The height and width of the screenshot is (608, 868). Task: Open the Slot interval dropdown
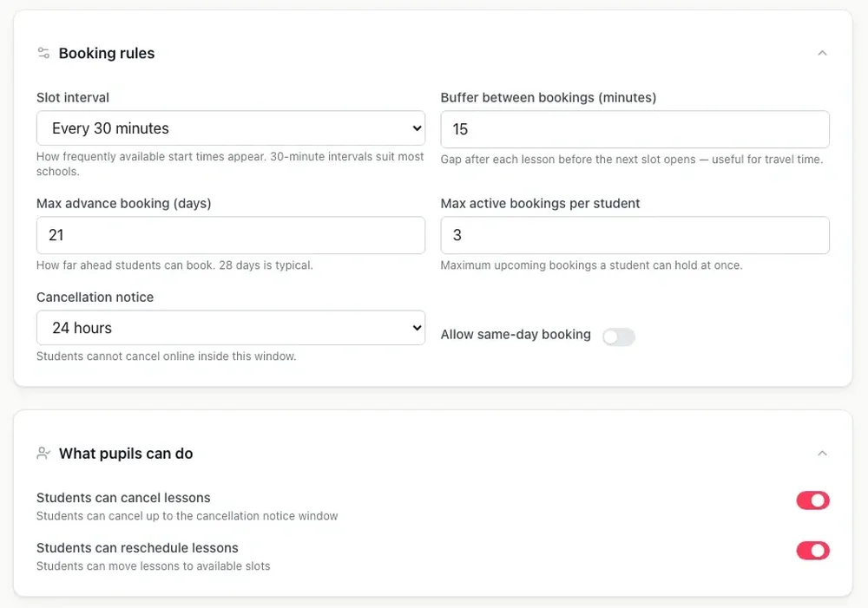pyautogui.click(x=231, y=128)
